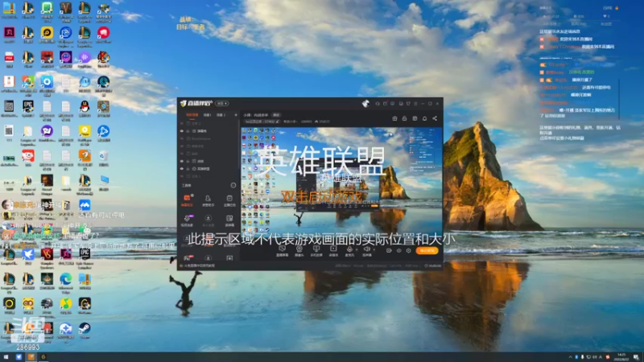Open the dropdown pill next to the app logo
This screenshot has height=362, width=644.
tap(222, 104)
